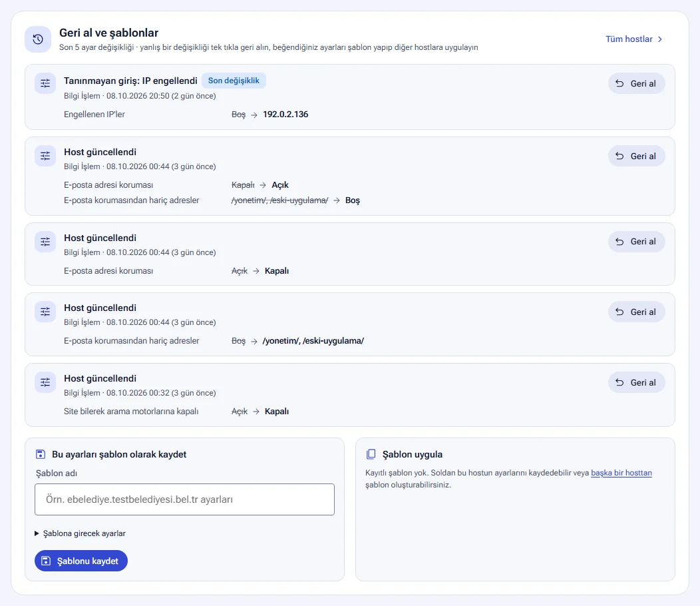Click the settings-sliders icon on the IP engellendi card
700x606 pixels.
45,83
